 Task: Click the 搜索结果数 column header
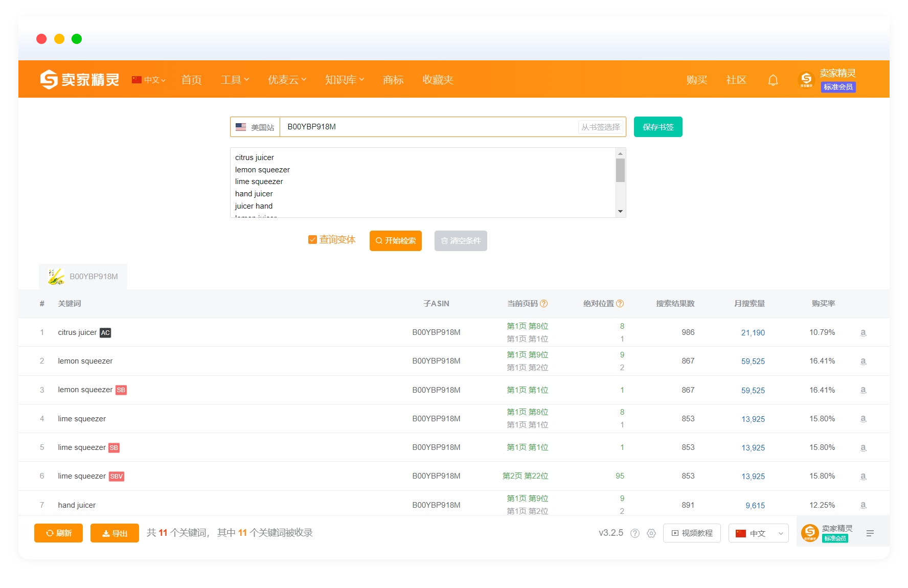coord(675,303)
